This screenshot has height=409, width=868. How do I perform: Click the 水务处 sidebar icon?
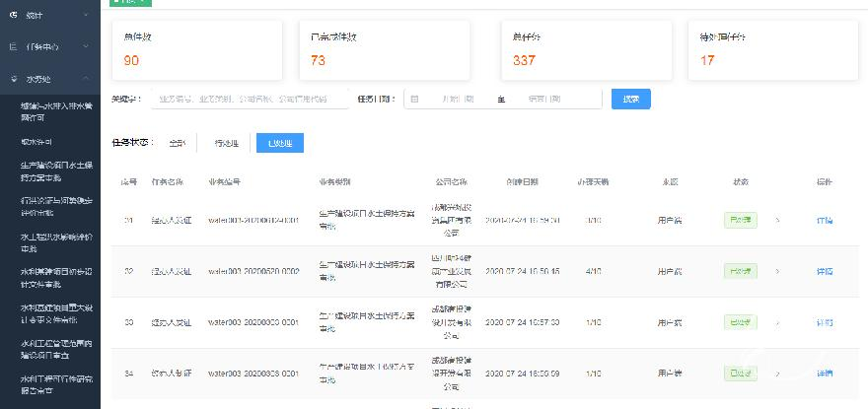(x=13, y=78)
